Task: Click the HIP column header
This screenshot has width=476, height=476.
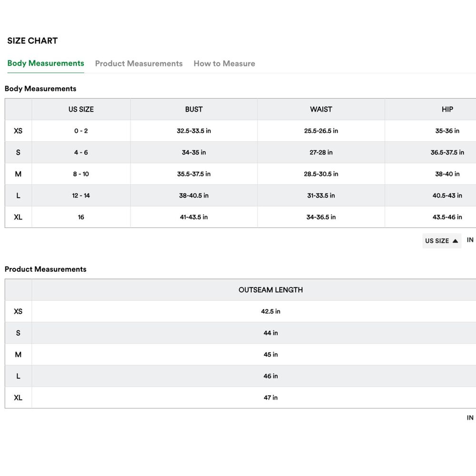Action: click(447, 109)
